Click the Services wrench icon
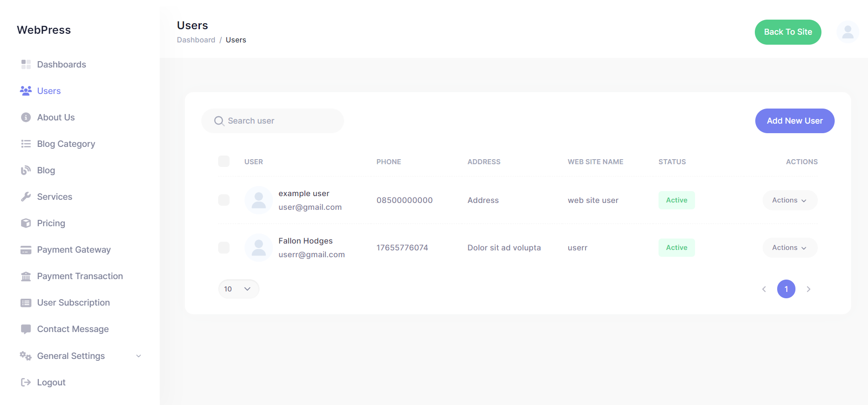Viewport: 868px width, 405px height. [26, 197]
